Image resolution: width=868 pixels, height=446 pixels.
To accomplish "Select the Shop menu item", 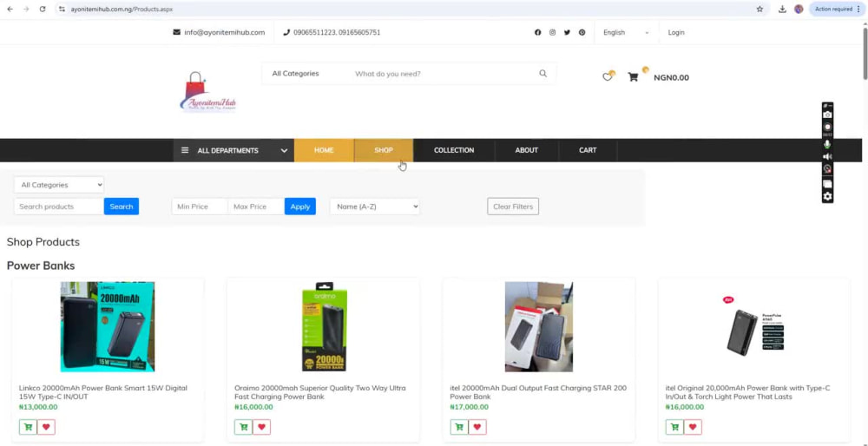I will point(384,150).
